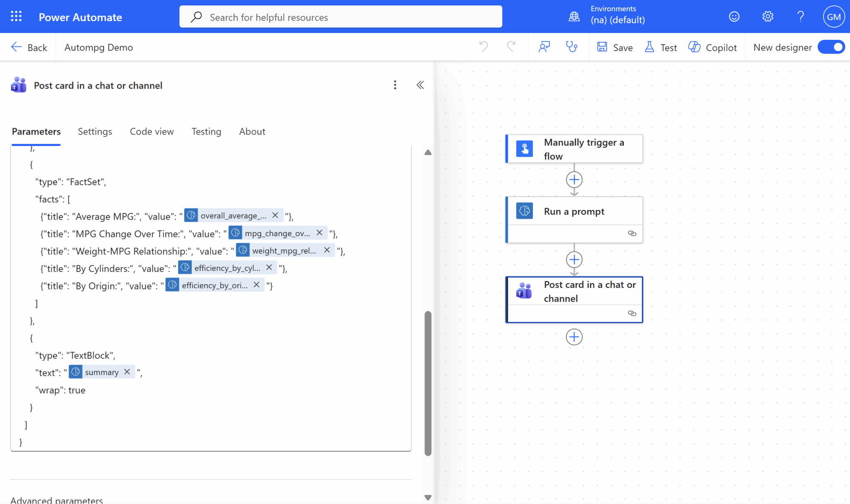
Task: Go Back to the previous page
Action: tap(29, 47)
